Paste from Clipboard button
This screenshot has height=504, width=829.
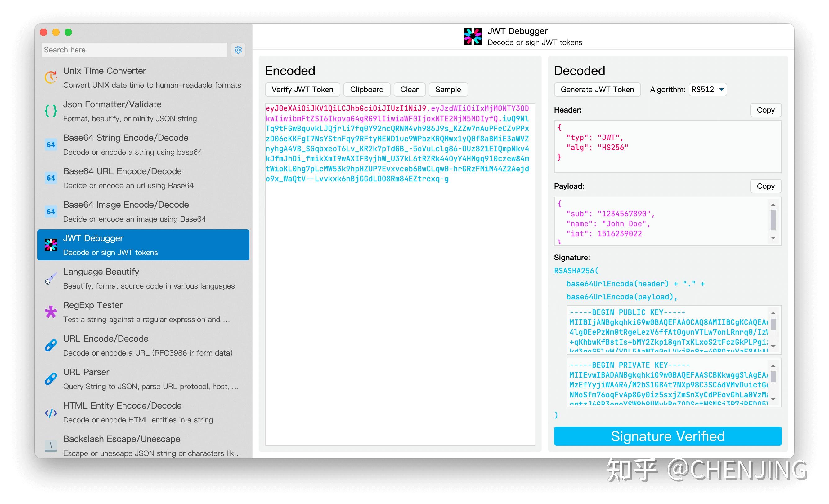[x=367, y=90]
